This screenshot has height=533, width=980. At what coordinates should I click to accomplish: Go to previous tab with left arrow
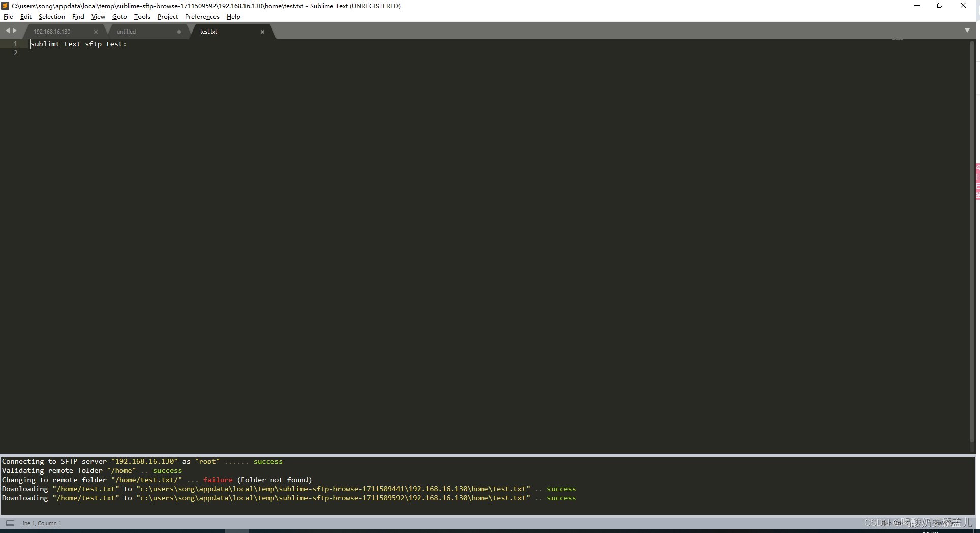coord(8,31)
